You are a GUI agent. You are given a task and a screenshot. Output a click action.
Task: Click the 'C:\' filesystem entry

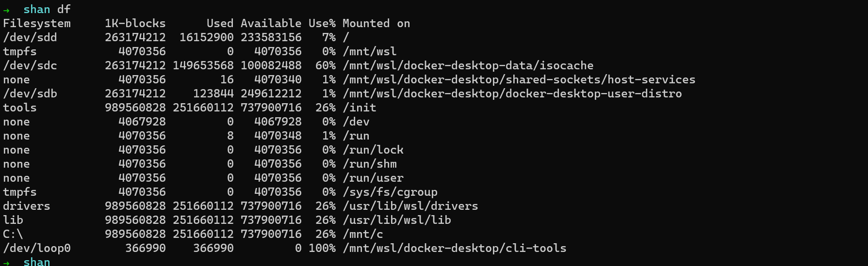pyautogui.click(x=13, y=234)
